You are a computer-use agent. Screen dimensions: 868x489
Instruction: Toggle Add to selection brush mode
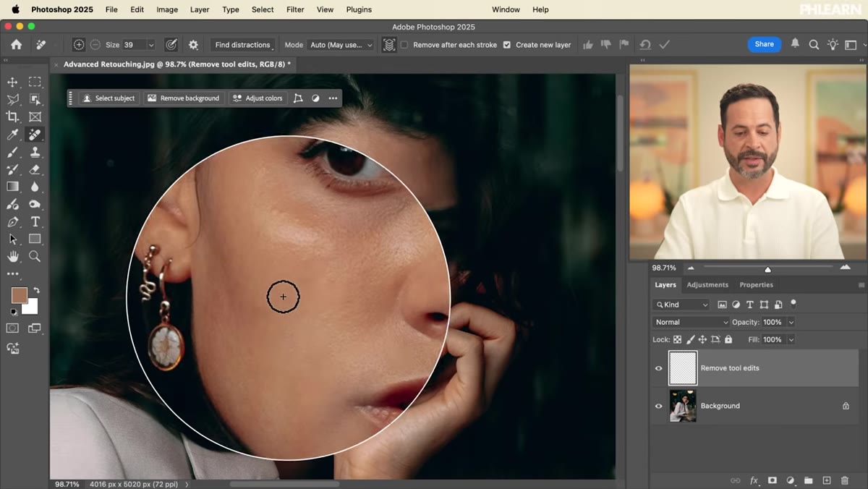click(x=79, y=45)
